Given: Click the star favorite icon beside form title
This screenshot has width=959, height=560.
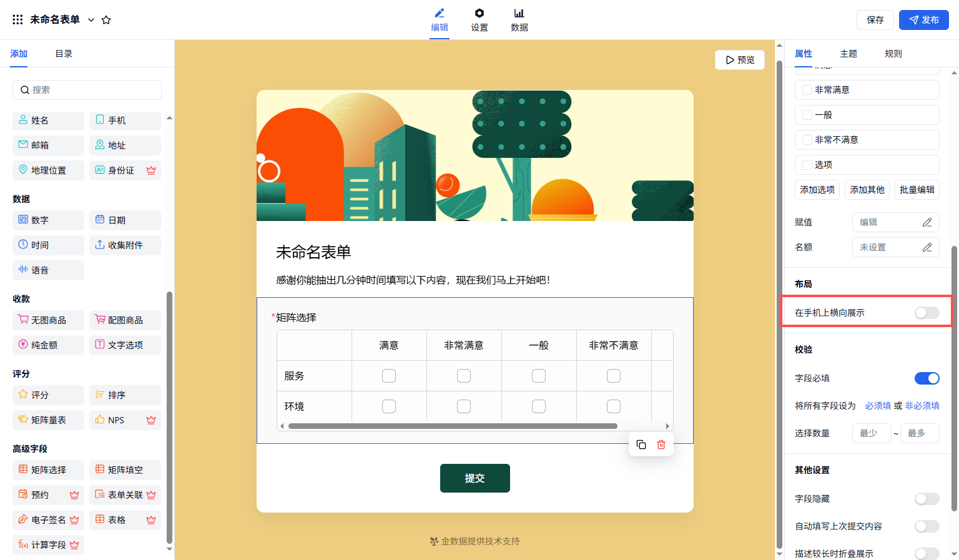Looking at the screenshot, I should (x=106, y=20).
